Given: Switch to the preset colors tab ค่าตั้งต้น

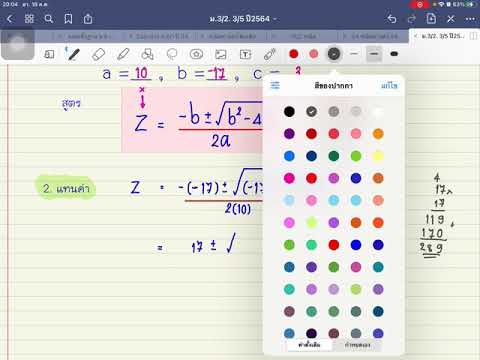Looking at the screenshot, I should pos(309,345).
